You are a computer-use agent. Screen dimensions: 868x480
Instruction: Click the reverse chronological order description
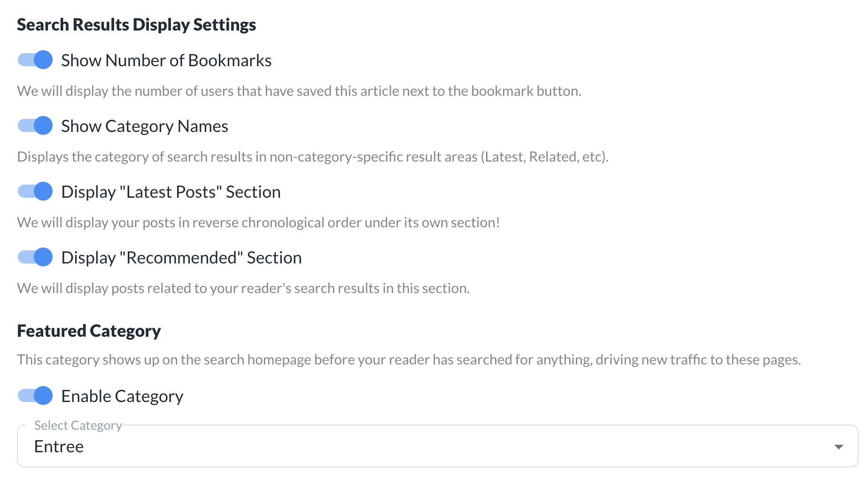258,222
